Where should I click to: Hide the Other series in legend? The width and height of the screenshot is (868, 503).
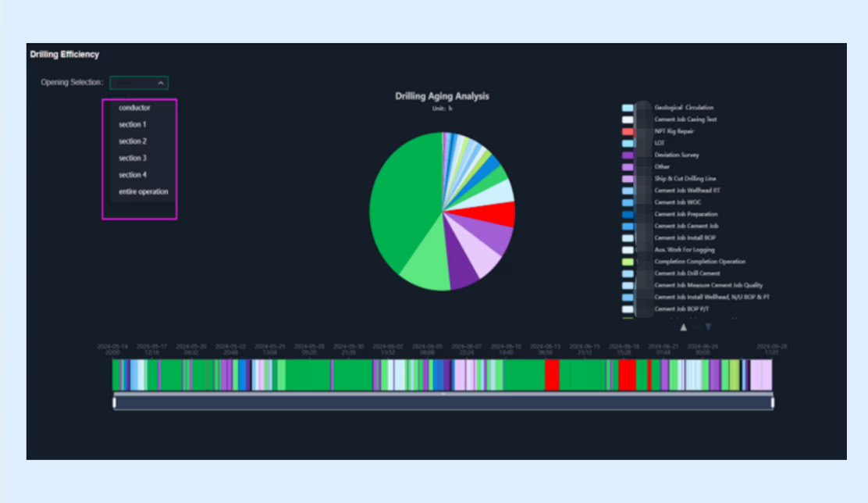coord(662,167)
